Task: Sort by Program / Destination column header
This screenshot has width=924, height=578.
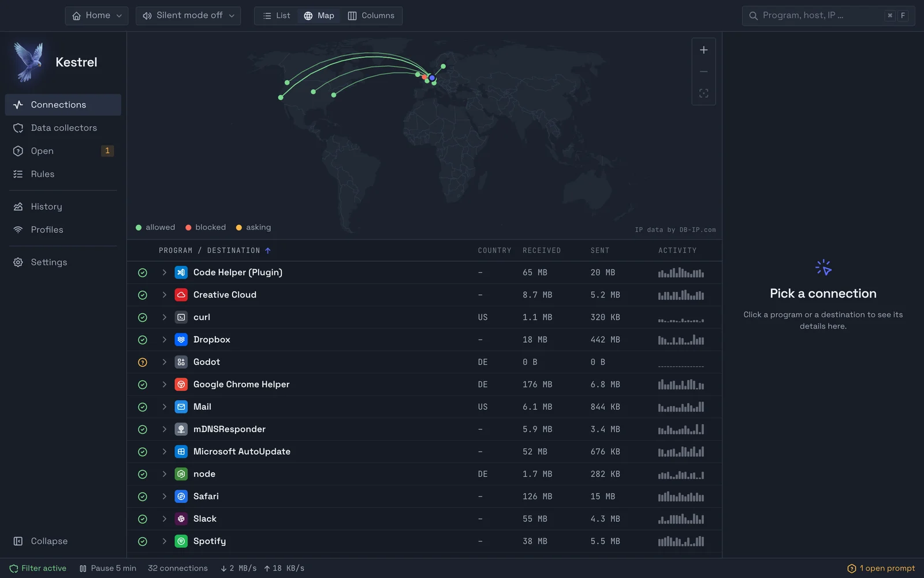Action: tap(214, 250)
